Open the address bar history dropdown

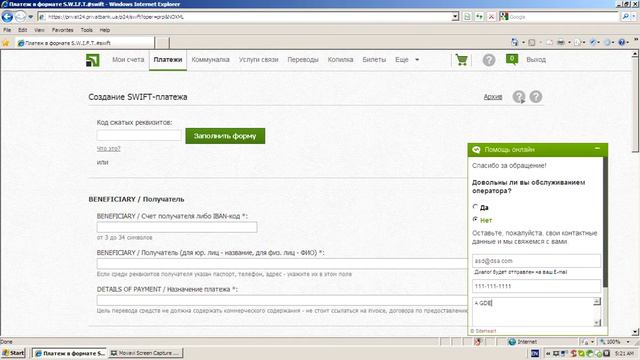click(456, 17)
